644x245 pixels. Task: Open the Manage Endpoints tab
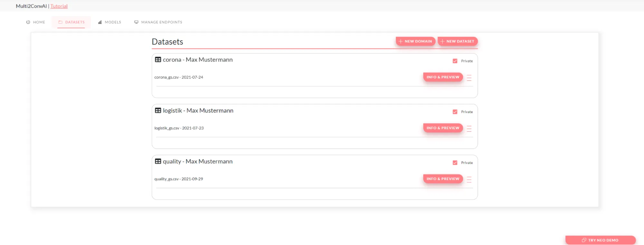(158, 22)
